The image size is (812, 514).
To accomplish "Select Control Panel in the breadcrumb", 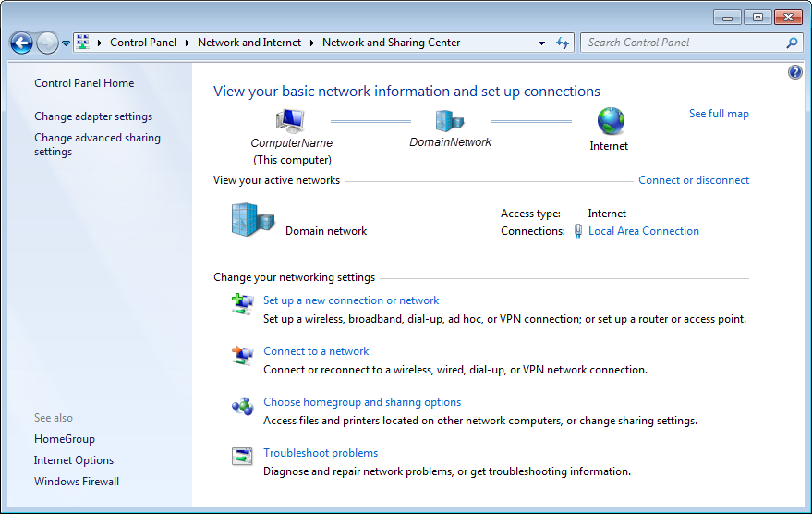I will (x=142, y=43).
